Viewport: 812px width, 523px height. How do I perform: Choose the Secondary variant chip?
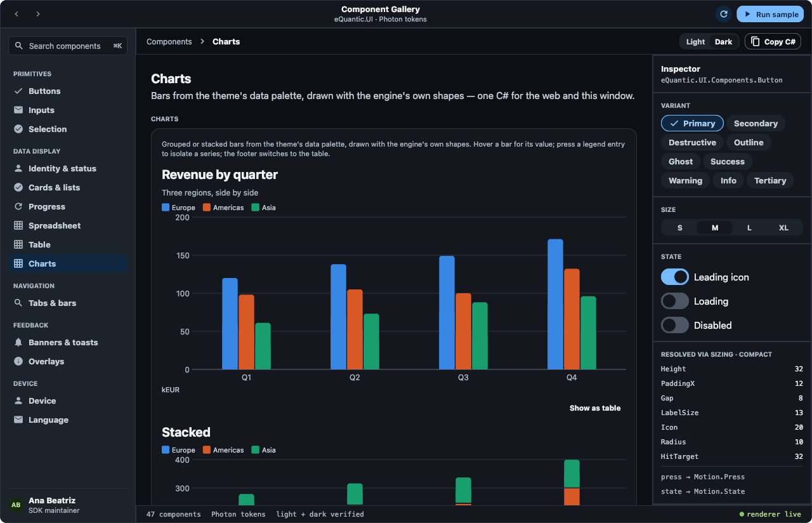pyautogui.click(x=756, y=123)
